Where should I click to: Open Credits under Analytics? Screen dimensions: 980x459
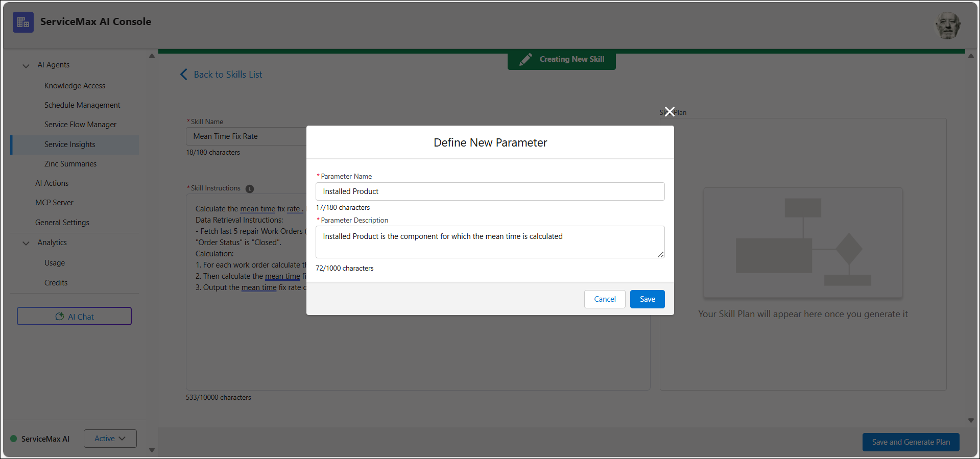[x=56, y=283]
